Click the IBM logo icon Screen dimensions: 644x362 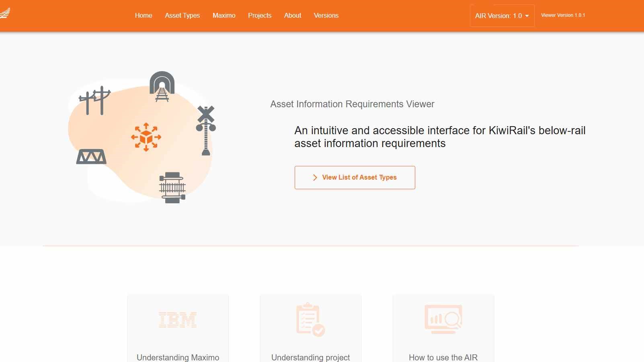(x=178, y=320)
